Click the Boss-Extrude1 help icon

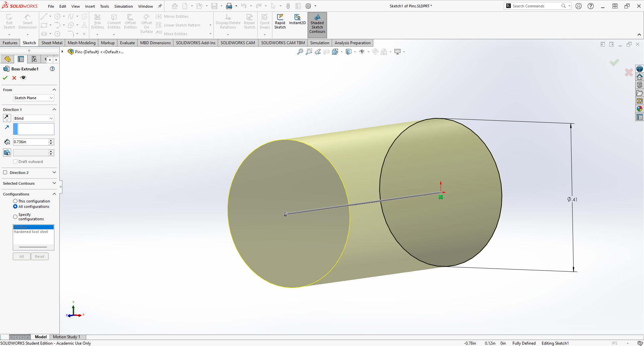tap(52, 69)
